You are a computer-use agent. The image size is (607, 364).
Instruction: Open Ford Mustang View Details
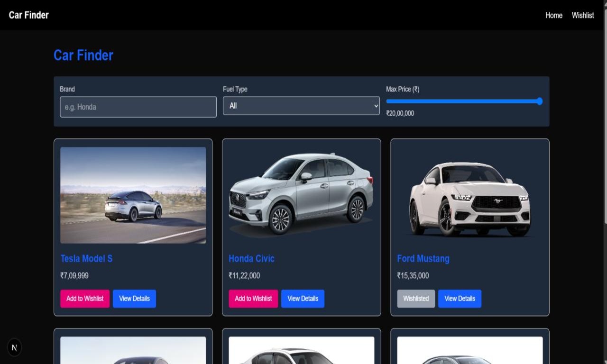click(460, 299)
